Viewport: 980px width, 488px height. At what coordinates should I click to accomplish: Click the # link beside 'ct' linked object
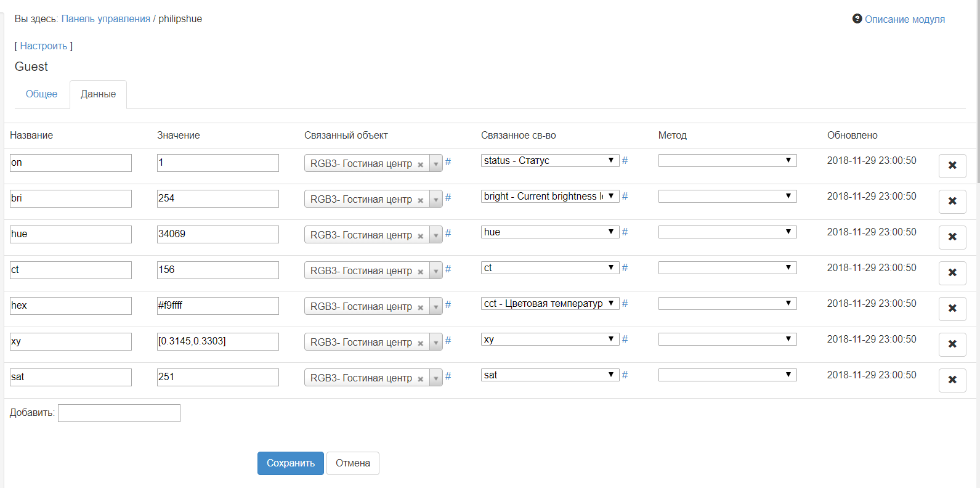[x=448, y=269]
